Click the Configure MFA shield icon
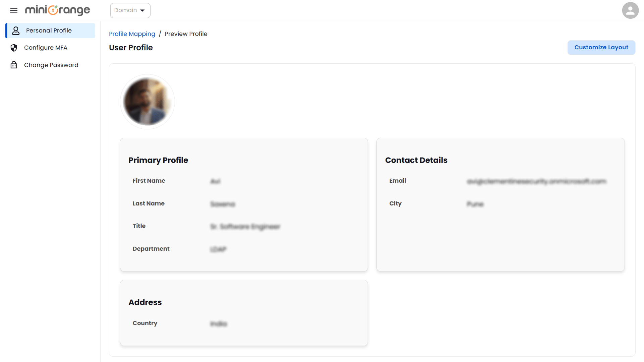The height and width of the screenshot is (362, 644). click(x=14, y=48)
